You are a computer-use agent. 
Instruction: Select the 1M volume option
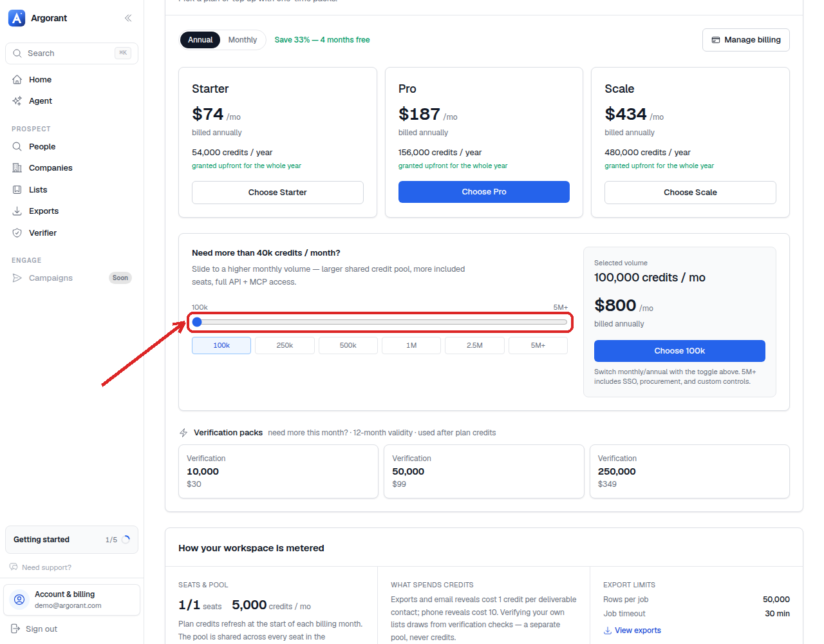tap(411, 346)
